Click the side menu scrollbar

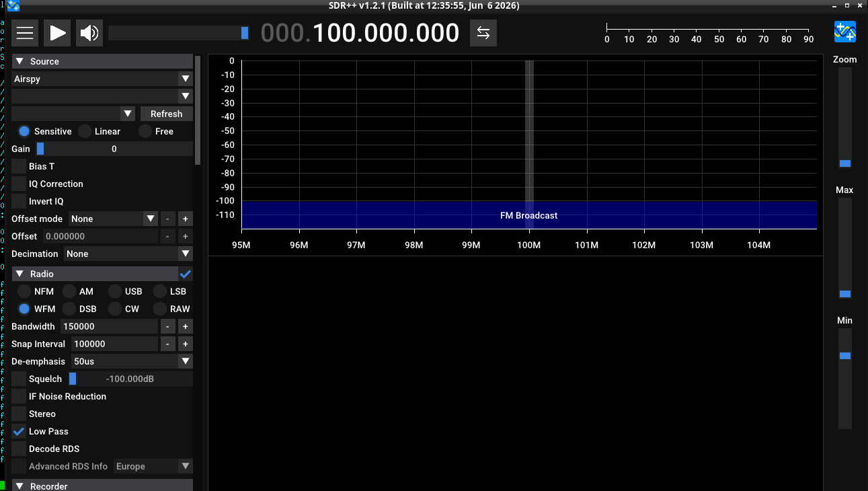point(198,110)
